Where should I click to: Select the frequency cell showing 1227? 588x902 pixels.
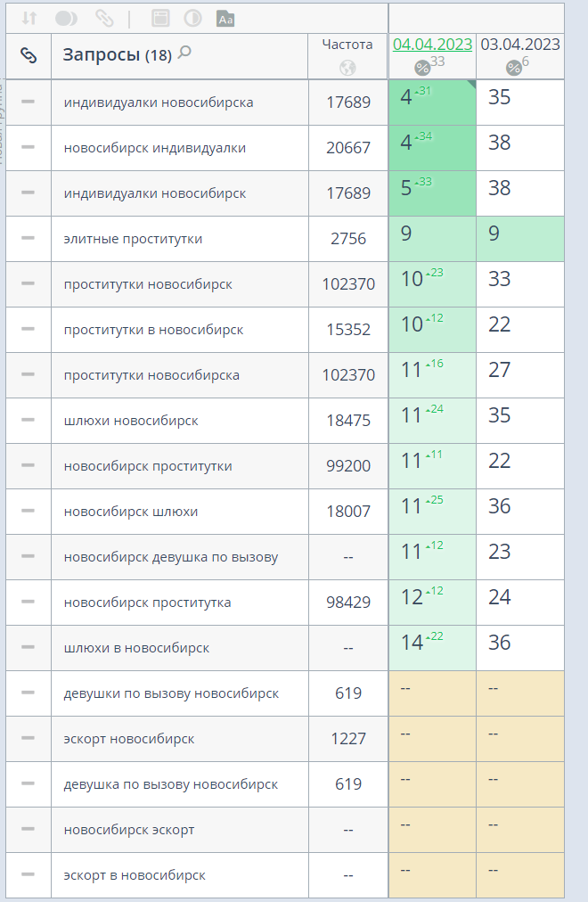(x=347, y=739)
